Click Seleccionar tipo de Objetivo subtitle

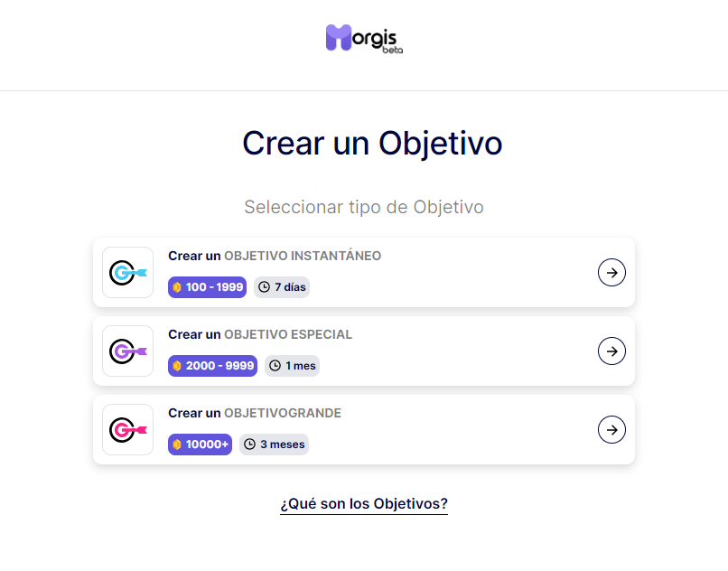click(x=364, y=207)
